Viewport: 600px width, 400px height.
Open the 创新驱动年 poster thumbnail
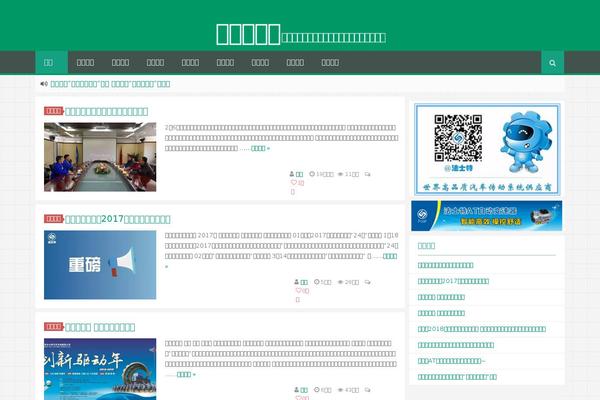tap(100, 369)
